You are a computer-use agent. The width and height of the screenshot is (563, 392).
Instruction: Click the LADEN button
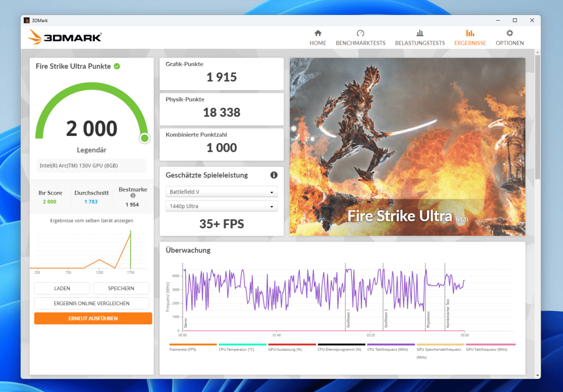(62, 288)
